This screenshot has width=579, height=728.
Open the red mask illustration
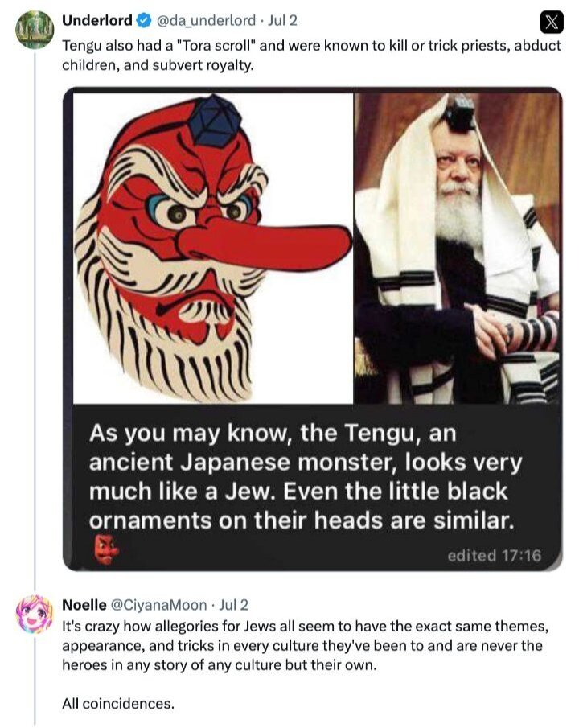point(213,248)
